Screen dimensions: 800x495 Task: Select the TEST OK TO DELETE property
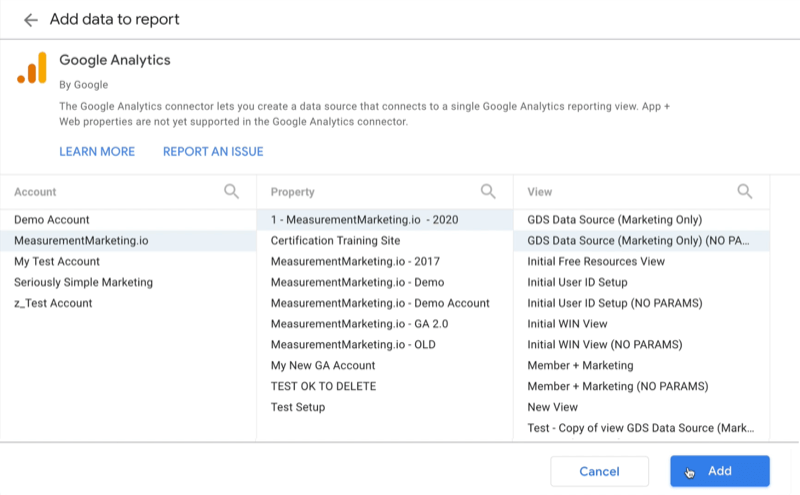point(385,386)
